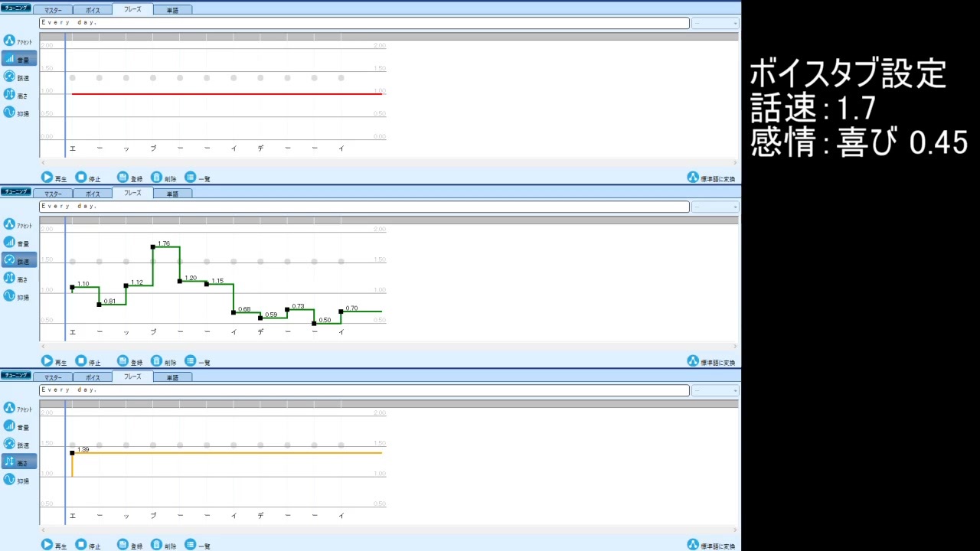
Task: Toggle 音量 mode in green speed-graph panel
Action: 18,243
